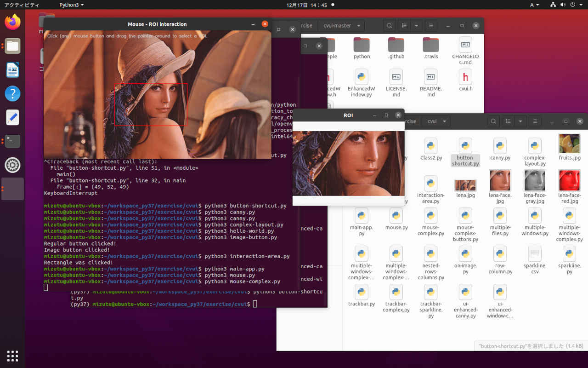The height and width of the screenshot is (368, 588).
Task: Expand the cvui path dropdown
Action: point(444,121)
